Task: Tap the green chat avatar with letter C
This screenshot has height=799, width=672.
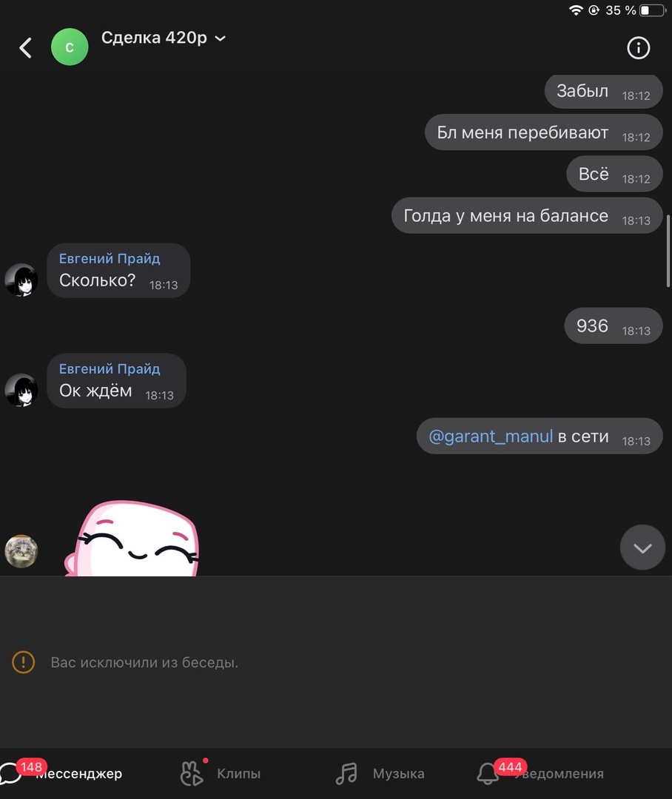Action: point(70,47)
